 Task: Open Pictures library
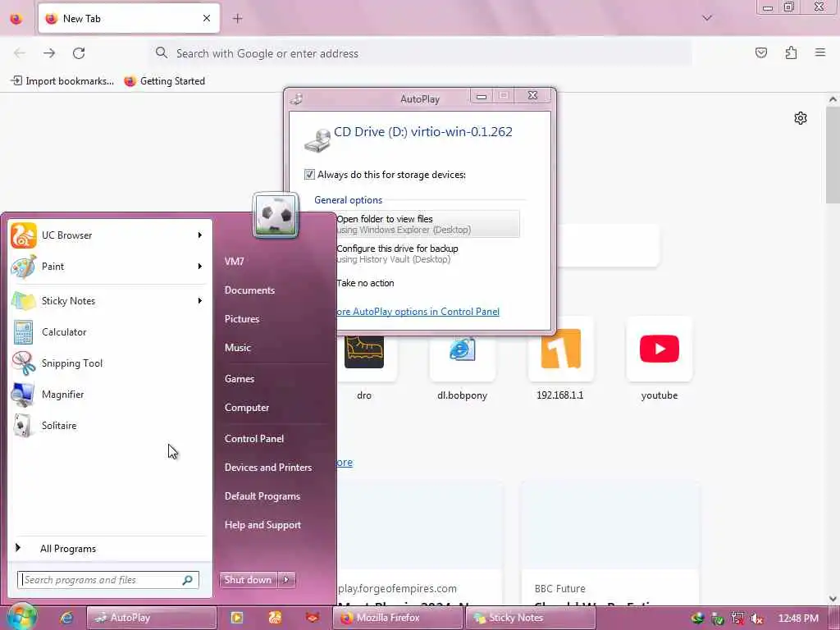242,319
